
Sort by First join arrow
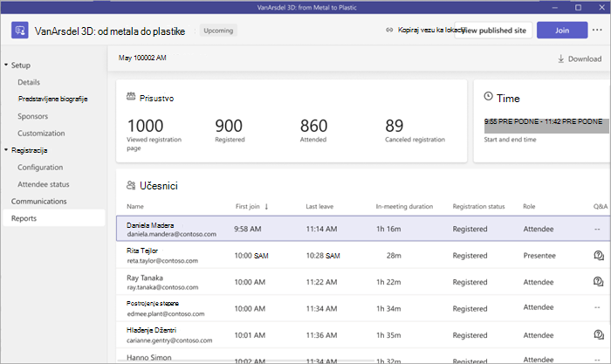(x=266, y=207)
